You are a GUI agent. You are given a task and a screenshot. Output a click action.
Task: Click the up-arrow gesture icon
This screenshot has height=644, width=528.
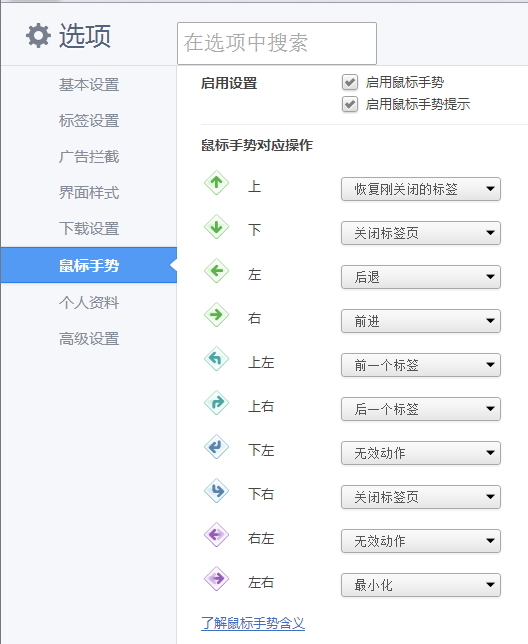[216, 183]
